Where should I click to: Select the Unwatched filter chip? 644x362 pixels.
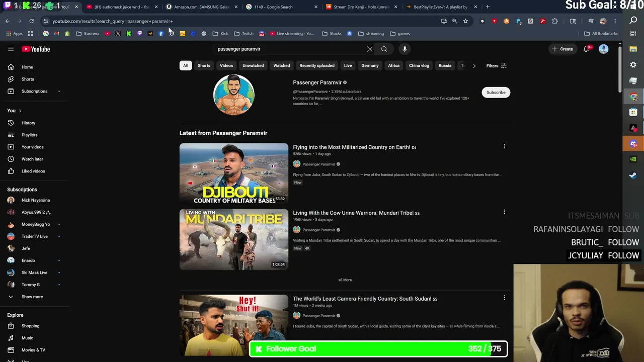click(253, 65)
